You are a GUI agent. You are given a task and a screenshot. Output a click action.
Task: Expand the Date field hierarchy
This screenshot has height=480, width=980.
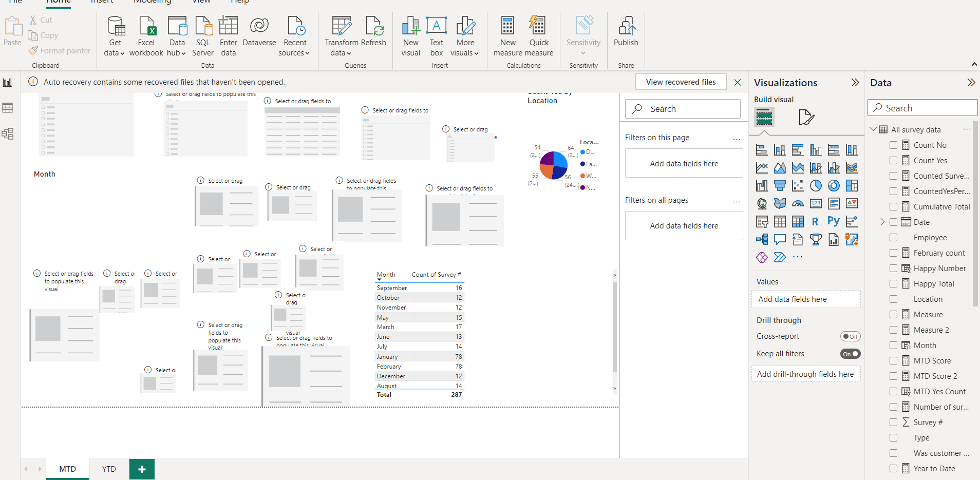click(882, 222)
